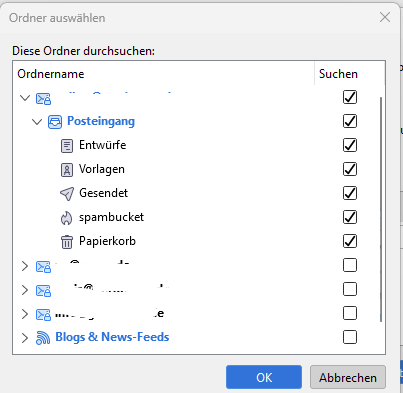Uncheck the Suchen box for spambucket

pyautogui.click(x=350, y=217)
